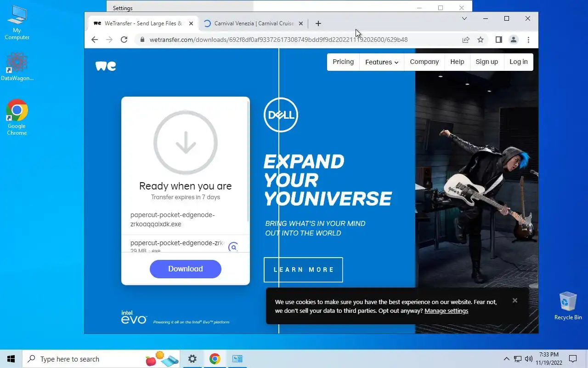
Task: Click the Download button
Action: point(186,269)
